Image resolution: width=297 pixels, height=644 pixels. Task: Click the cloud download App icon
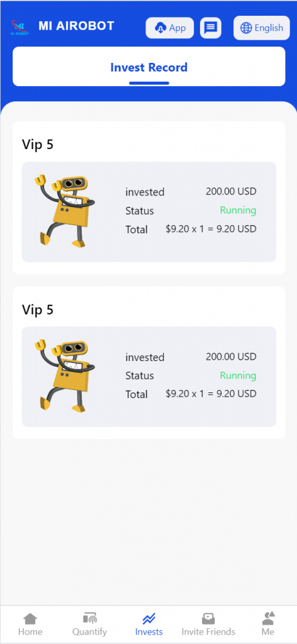(x=160, y=28)
